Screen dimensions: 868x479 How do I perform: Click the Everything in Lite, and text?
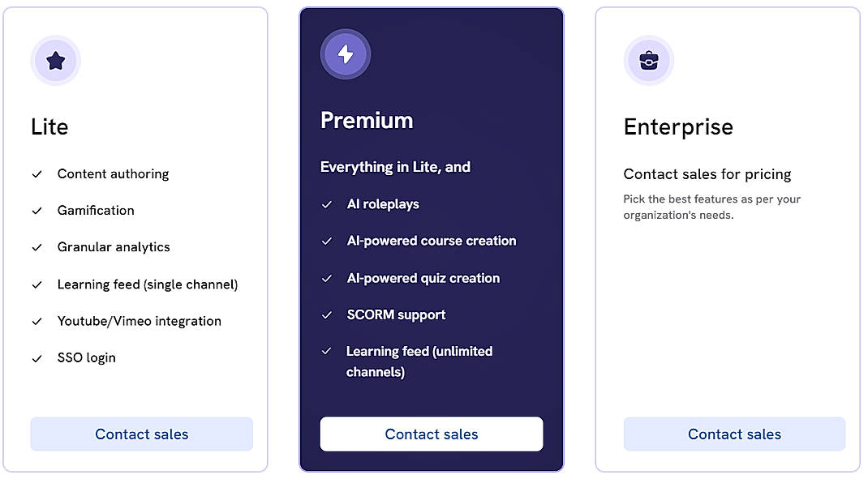click(x=396, y=167)
